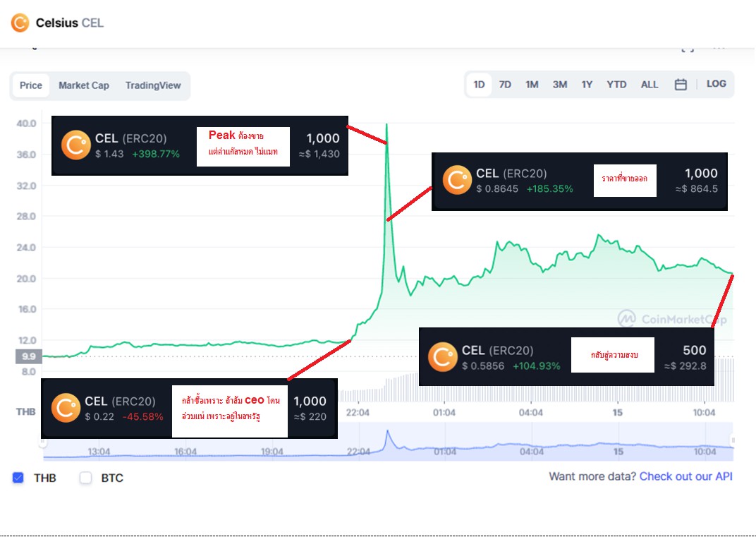756x537 pixels.
Task: Select the Price tab
Action: [x=31, y=85]
